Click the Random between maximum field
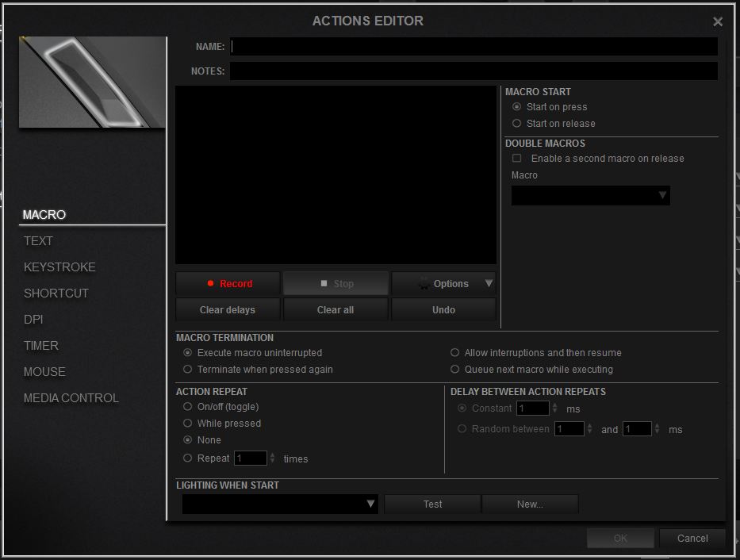Screen dimensions: 740x560 (637, 429)
